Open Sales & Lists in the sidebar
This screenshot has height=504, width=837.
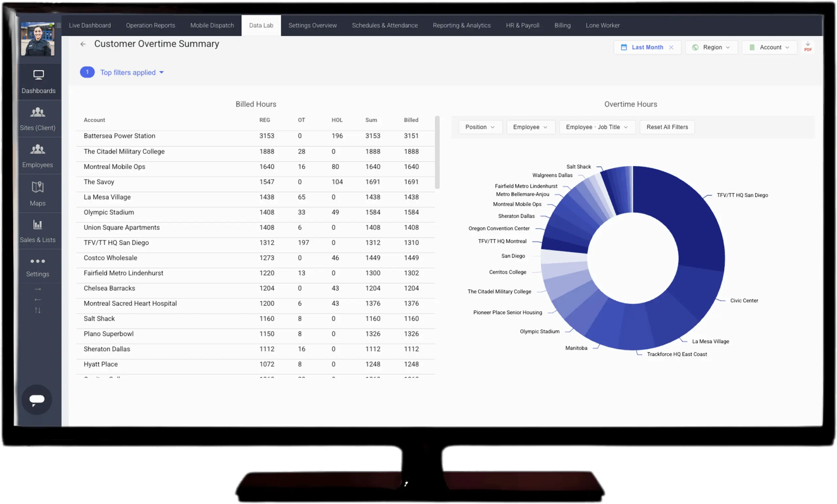(38, 231)
